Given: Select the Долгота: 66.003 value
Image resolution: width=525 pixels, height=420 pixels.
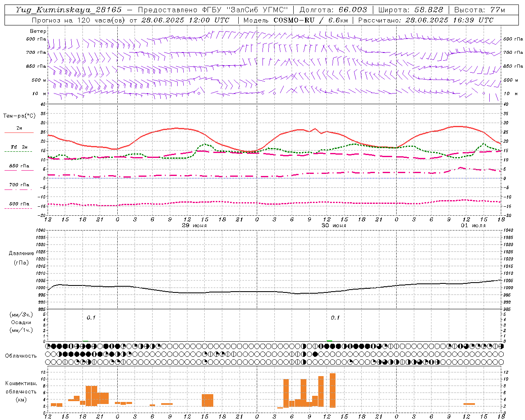Looking at the screenshot, I should point(333,10).
